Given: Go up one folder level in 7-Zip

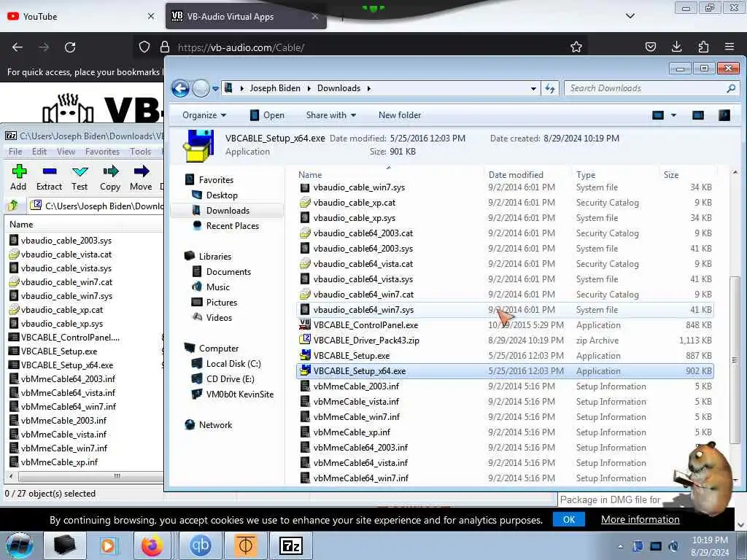Looking at the screenshot, I should (x=13, y=205).
